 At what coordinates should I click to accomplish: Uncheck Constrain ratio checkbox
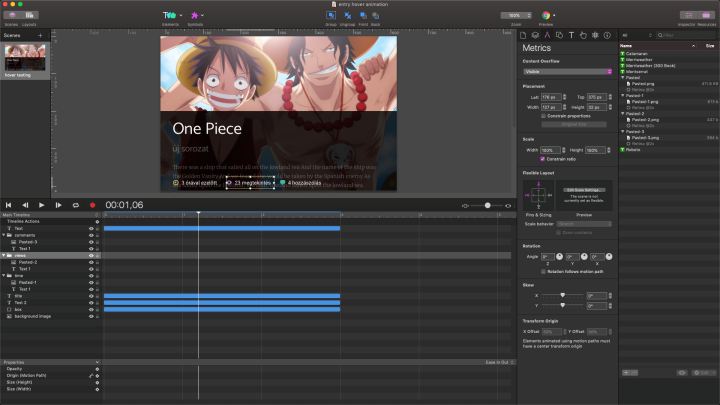[543, 159]
